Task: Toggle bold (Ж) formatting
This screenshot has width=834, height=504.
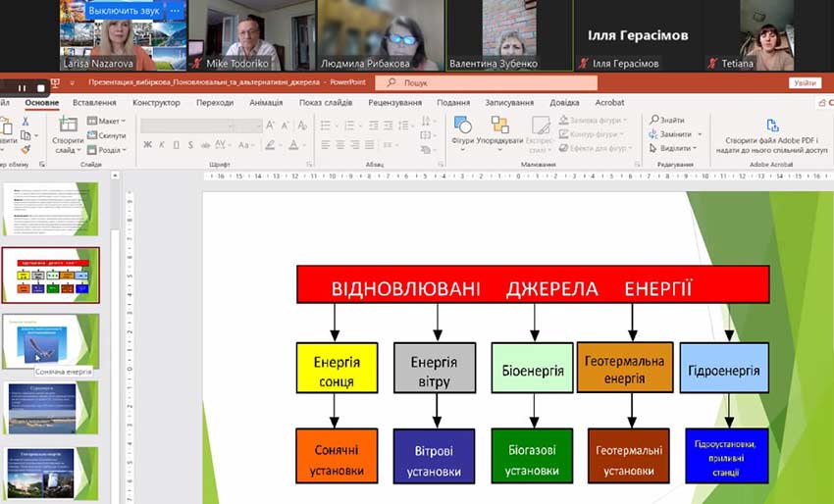Action: click(147, 145)
